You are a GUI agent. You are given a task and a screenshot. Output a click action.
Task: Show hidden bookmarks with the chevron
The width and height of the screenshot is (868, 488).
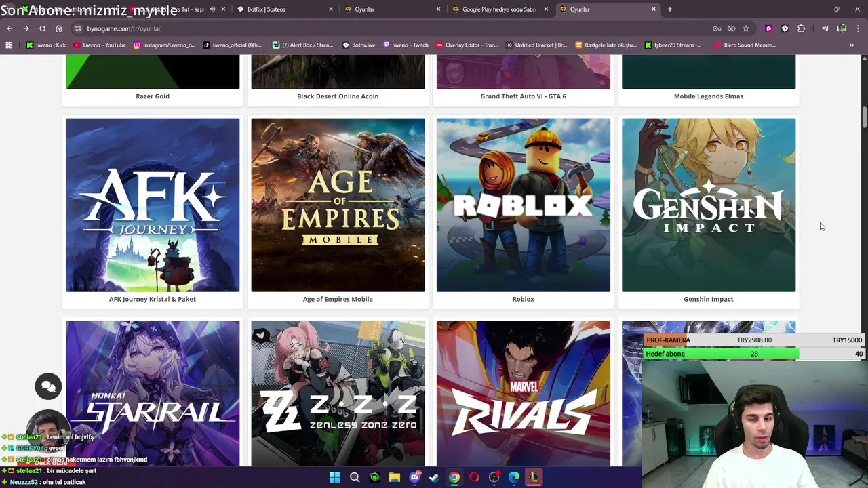point(852,45)
